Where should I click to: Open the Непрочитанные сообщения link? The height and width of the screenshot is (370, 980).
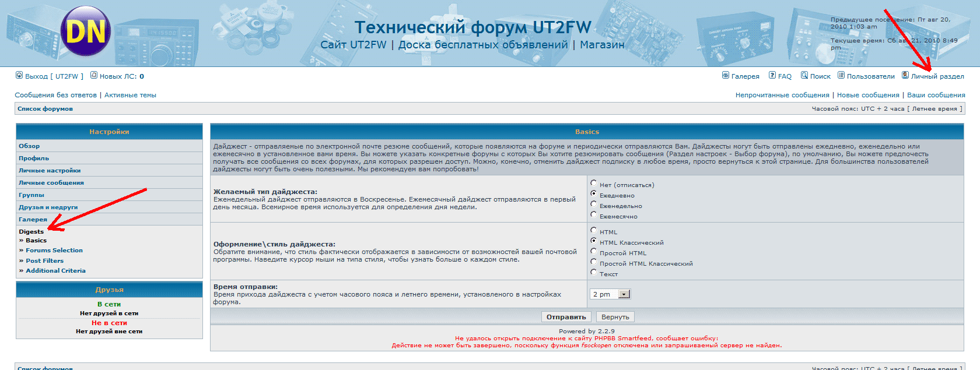click(782, 95)
